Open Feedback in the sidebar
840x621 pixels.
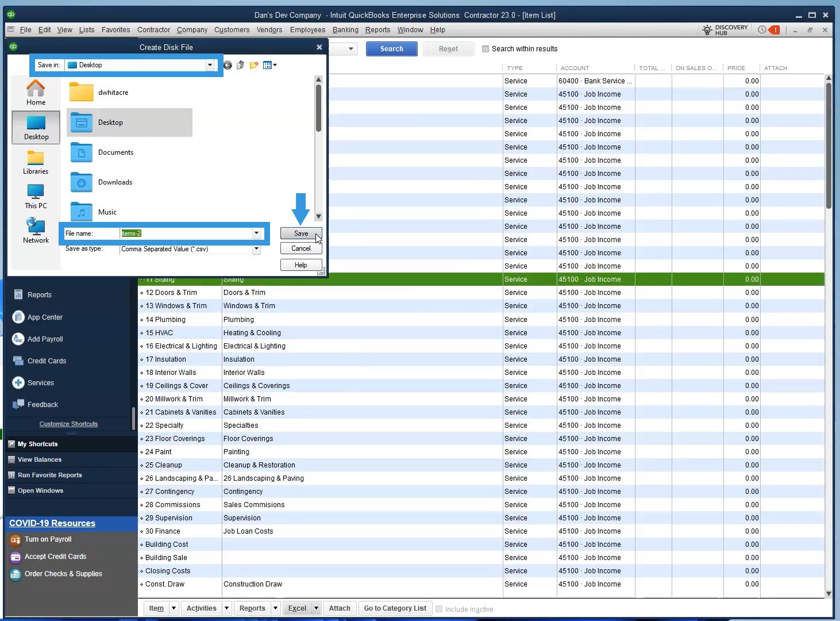[x=36, y=405]
